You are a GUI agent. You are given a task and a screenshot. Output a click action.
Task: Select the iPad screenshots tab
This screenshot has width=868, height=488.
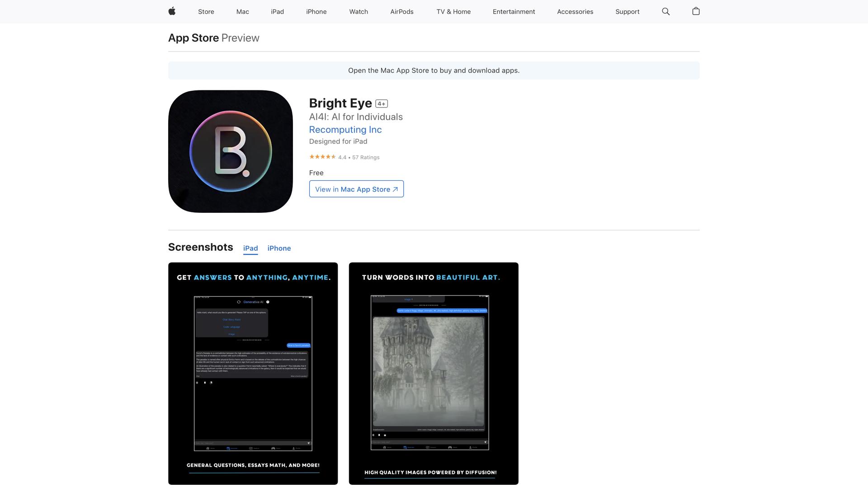[250, 248]
